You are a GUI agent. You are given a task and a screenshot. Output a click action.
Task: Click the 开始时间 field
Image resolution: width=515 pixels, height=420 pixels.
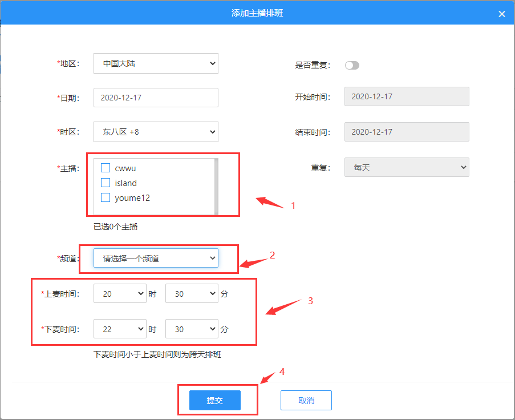tap(407, 96)
